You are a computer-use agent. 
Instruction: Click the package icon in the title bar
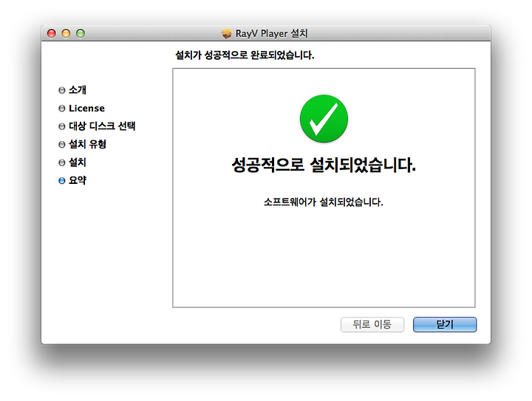tap(226, 33)
